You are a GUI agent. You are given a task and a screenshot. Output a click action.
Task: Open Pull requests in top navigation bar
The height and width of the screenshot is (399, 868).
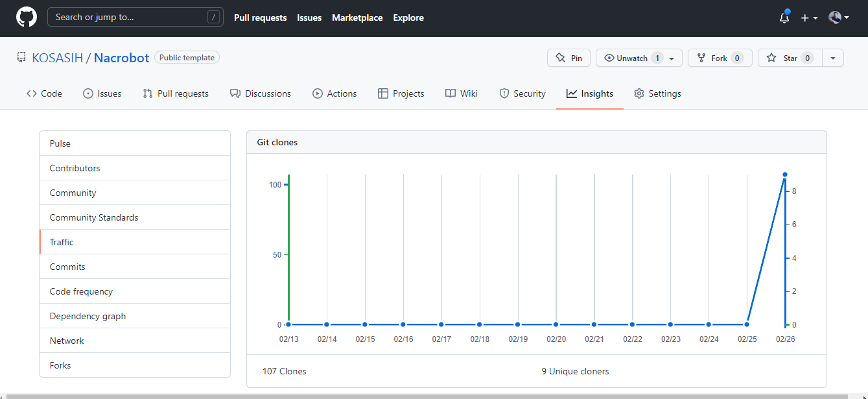(260, 18)
